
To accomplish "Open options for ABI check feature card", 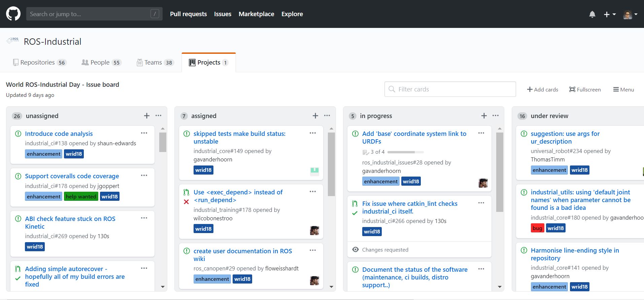I will (144, 218).
